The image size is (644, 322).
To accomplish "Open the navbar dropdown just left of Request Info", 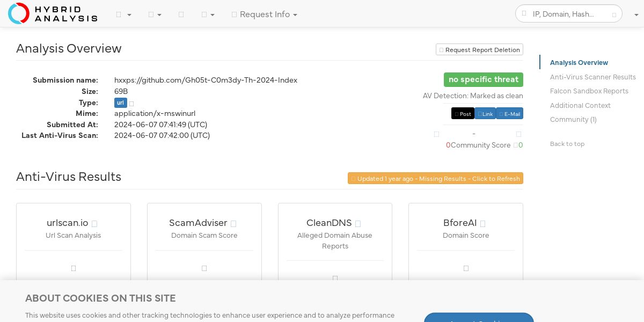I will click(208, 15).
